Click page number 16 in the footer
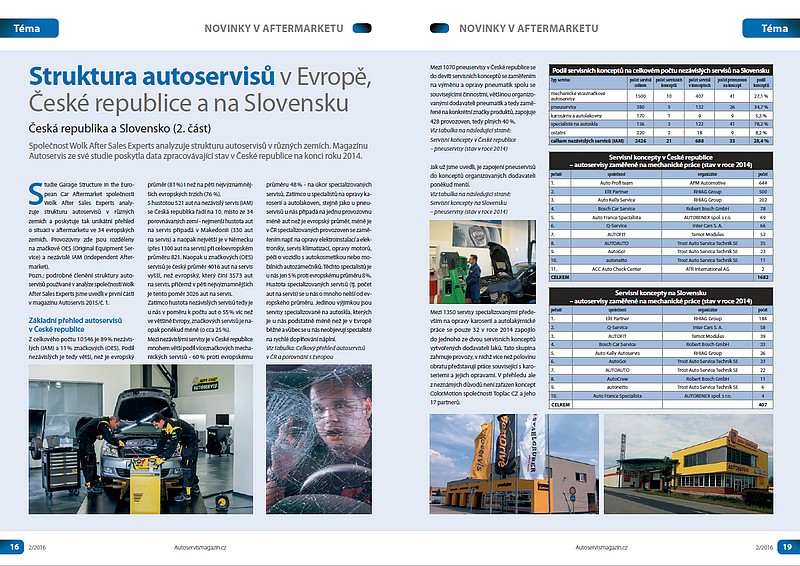Screen dimensions: 800x566 point(12,547)
